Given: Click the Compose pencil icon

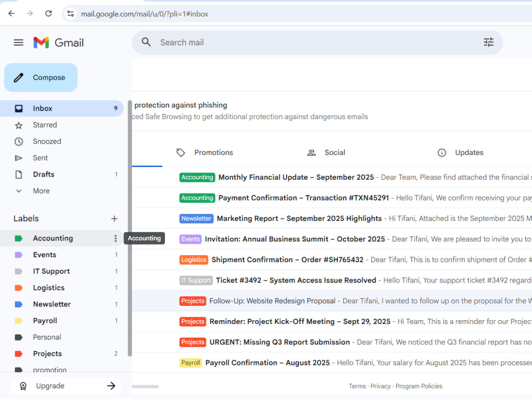Looking at the screenshot, I should tap(19, 78).
